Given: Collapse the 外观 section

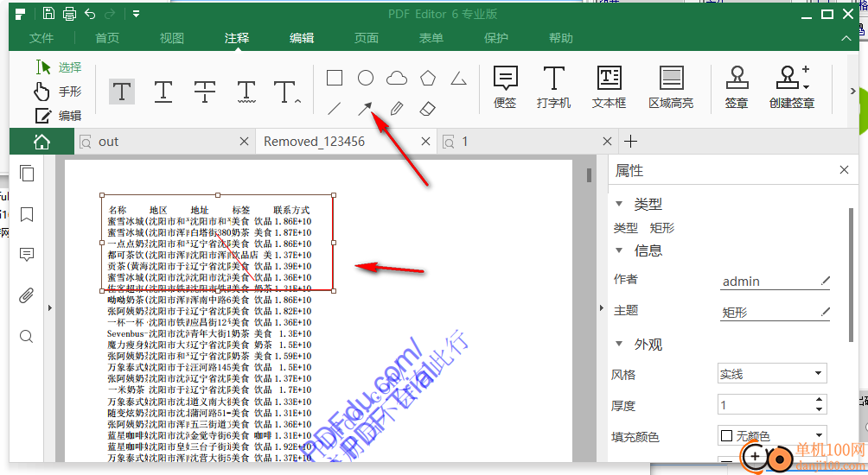Looking at the screenshot, I should (x=620, y=344).
